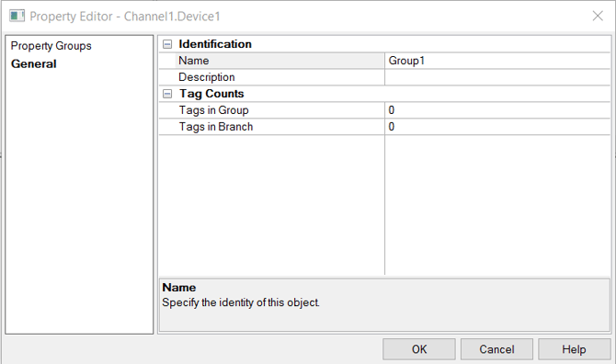Collapse the Tag Counts section
The width and height of the screenshot is (616, 364).
pyautogui.click(x=167, y=94)
